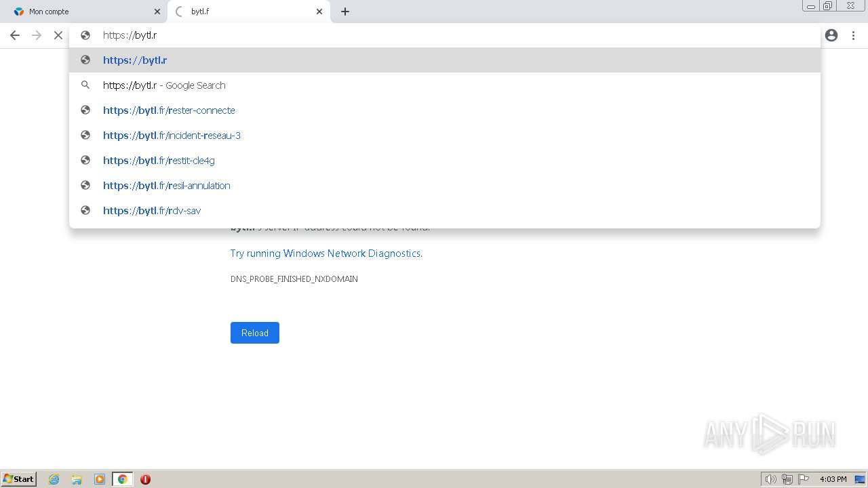
Task: Click the red Opera taskbar icon
Action: 145,479
